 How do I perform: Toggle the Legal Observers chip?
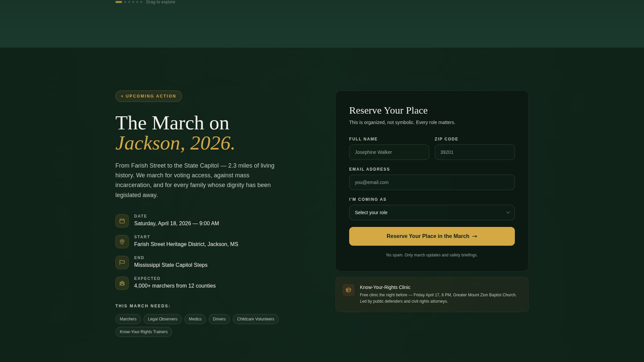click(x=162, y=319)
